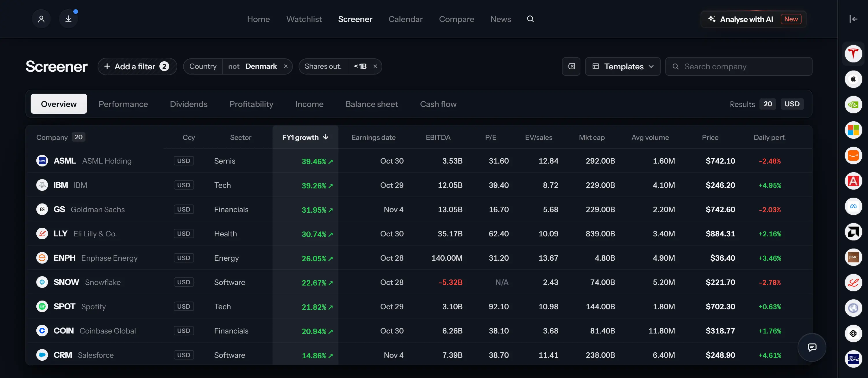Open the Eli Lilly LLY row
Image resolution: width=868 pixels, height=378 pixels.
click(x=419, y=234)
